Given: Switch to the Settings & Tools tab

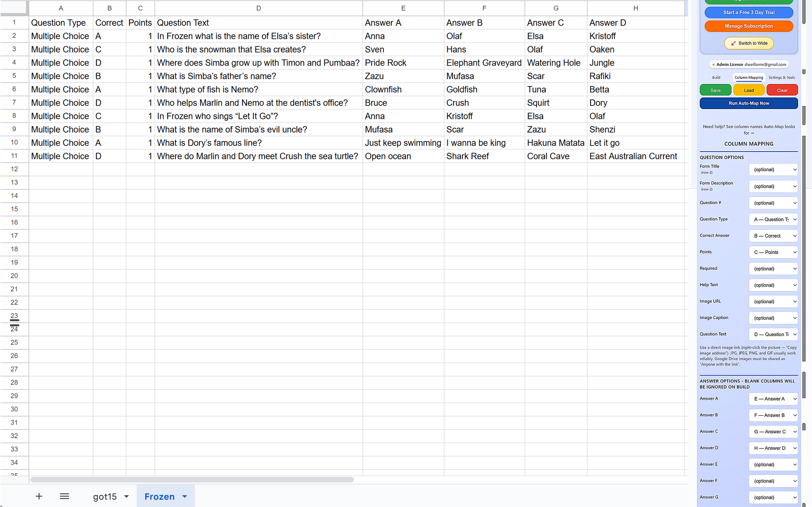Looking at the screenshot, I should click(782, 77).
